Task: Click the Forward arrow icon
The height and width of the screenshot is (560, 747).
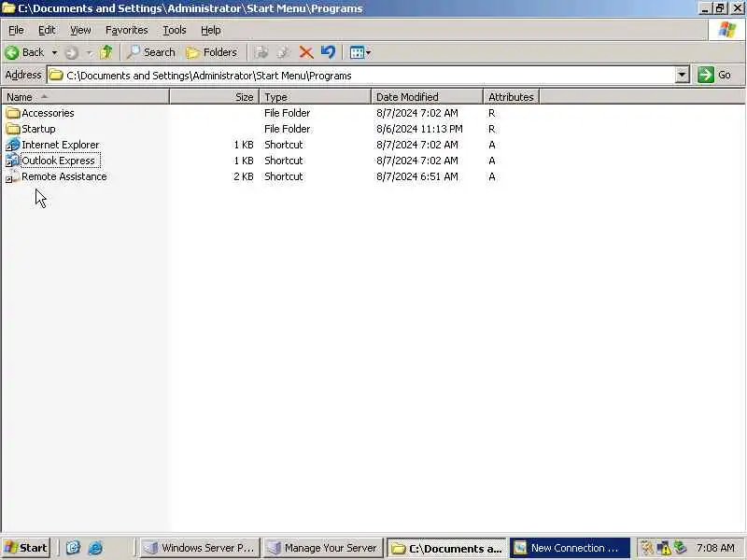Action: [x=72, y=52]
